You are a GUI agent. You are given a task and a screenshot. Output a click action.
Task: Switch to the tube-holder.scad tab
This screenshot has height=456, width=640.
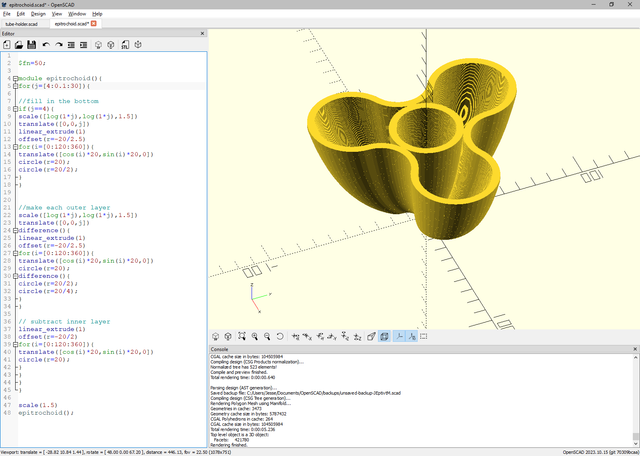pyautogui.click(x=24, y=24)
